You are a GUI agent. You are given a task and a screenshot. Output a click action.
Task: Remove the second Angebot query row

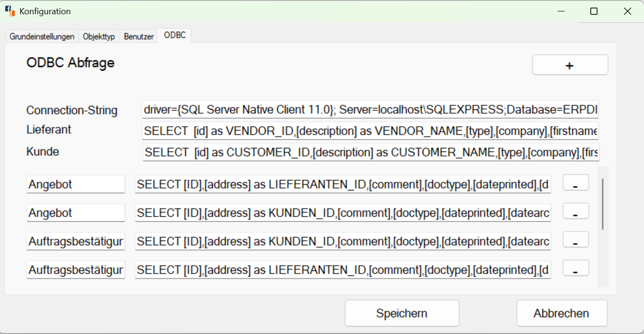click(575, 211)
